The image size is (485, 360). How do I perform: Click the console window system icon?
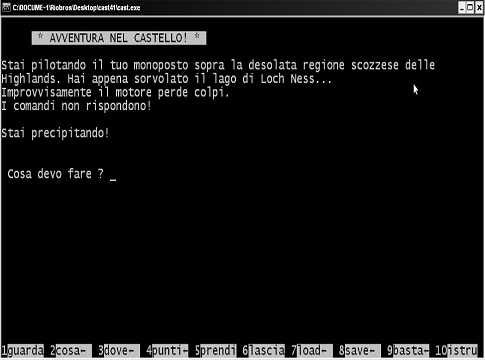(6, 7)
